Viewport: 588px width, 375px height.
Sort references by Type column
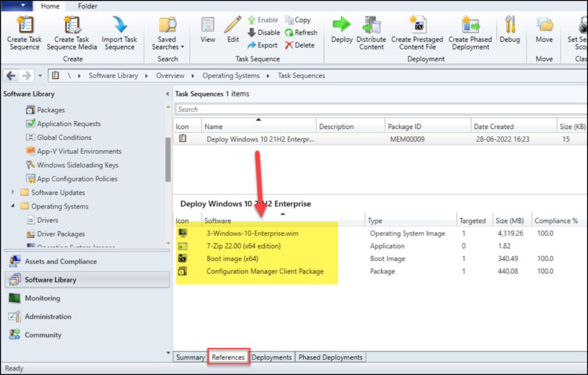pyautogui.click(x=411, y=221)
